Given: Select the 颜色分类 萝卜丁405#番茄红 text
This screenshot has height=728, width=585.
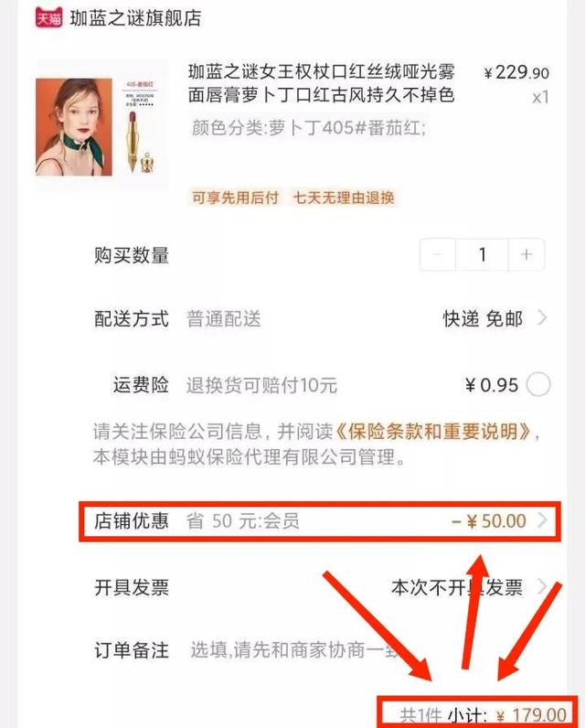Looking at the screenshot, I should tap(309, 127).
